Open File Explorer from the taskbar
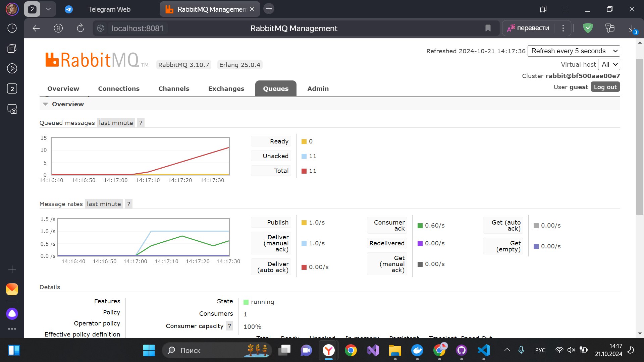 (395, 351)
